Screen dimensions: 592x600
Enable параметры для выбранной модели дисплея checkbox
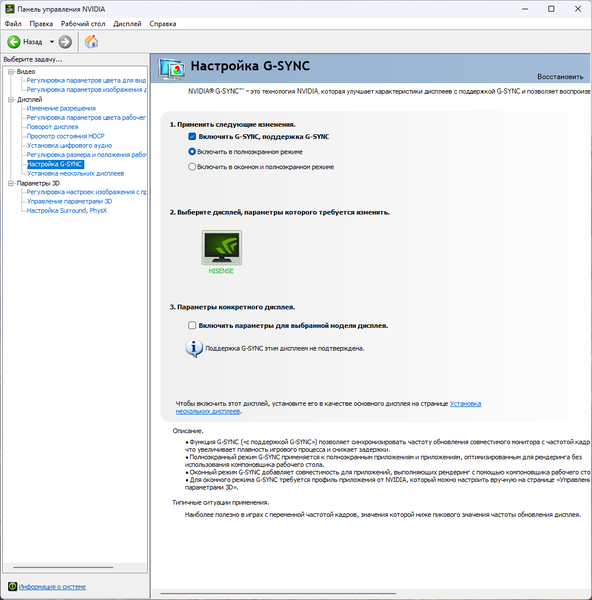[x=192, y=325]
